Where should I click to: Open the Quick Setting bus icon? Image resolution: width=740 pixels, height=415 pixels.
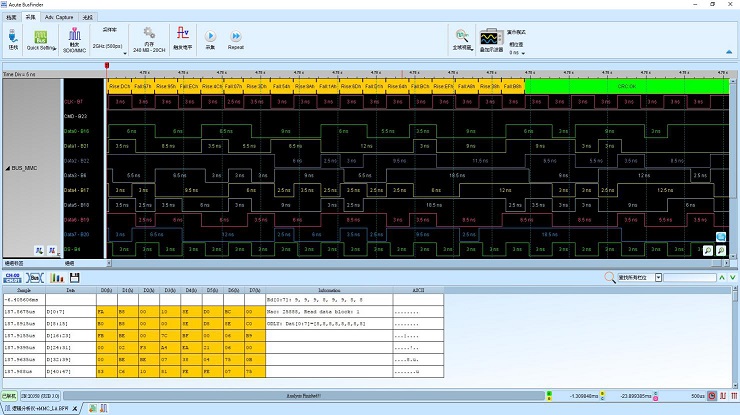(x=40, y=36)
